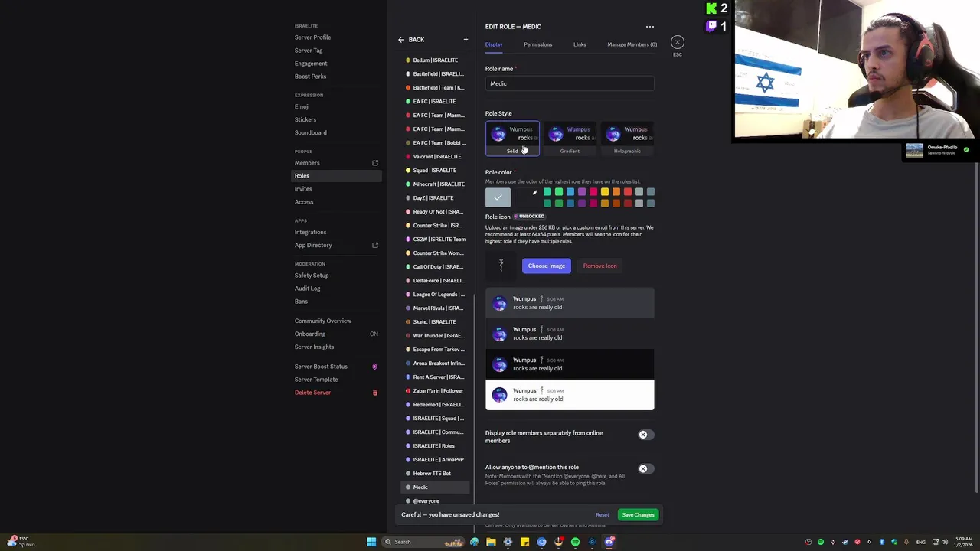Screen dimensions: 980x551
Task: Open Server Profile settings
Action: pyautogui.click(x=312, y=37)
